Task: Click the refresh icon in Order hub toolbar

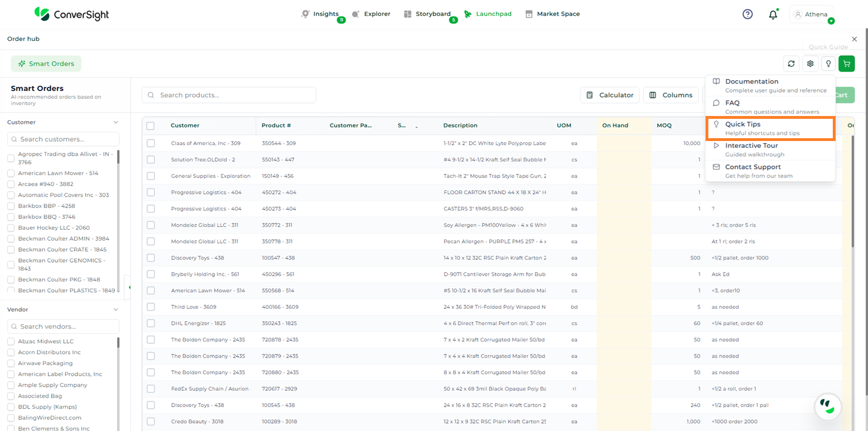Action: 791,64
